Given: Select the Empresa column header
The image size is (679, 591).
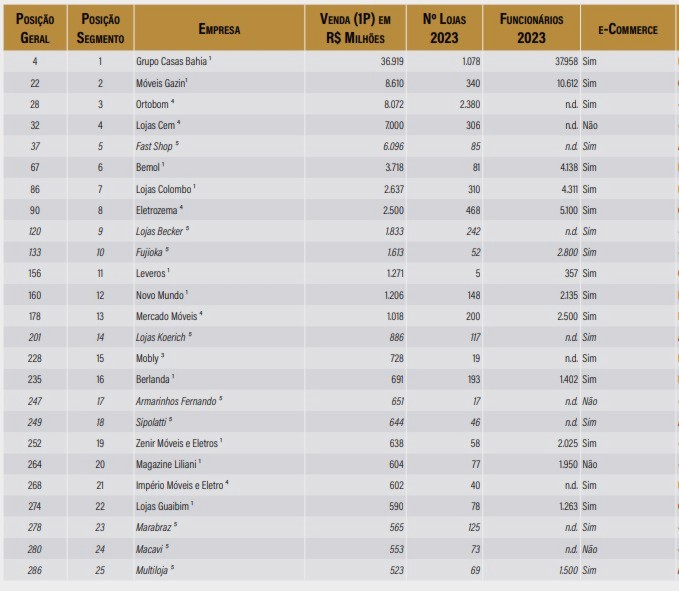Looking at the screenshot, I should [x=219, y=29].
